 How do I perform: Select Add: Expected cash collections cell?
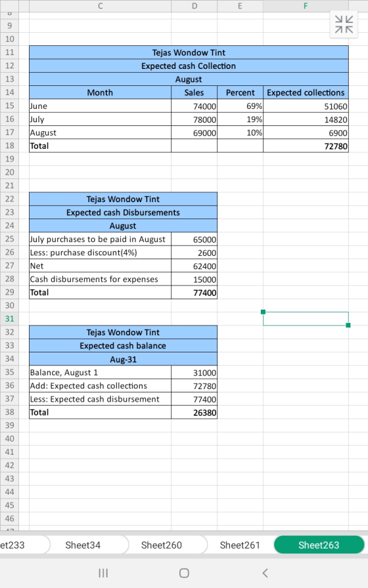point(101,385)
